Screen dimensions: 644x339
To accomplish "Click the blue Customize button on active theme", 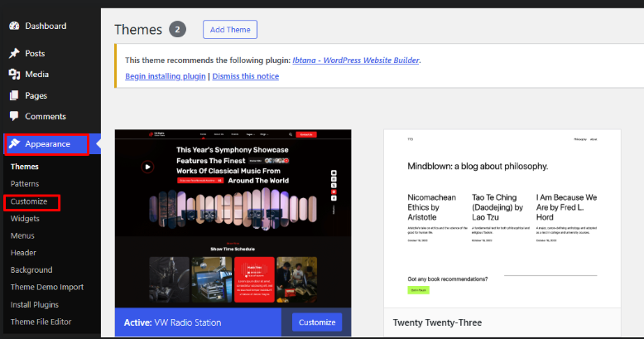I will point(316,322).
